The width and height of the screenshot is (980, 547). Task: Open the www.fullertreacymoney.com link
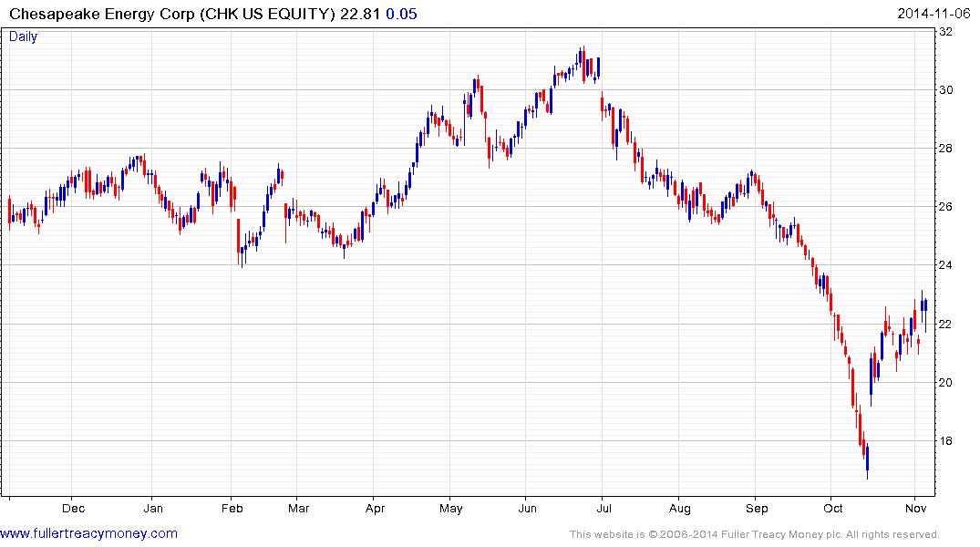[x=88, y=533]
